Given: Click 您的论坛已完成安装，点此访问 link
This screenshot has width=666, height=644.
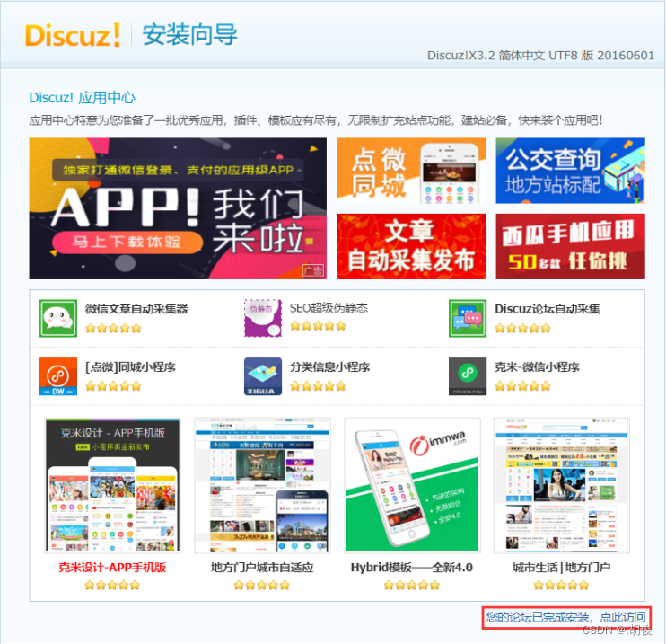Looking at the screenshot, I should tap(565, 617).
